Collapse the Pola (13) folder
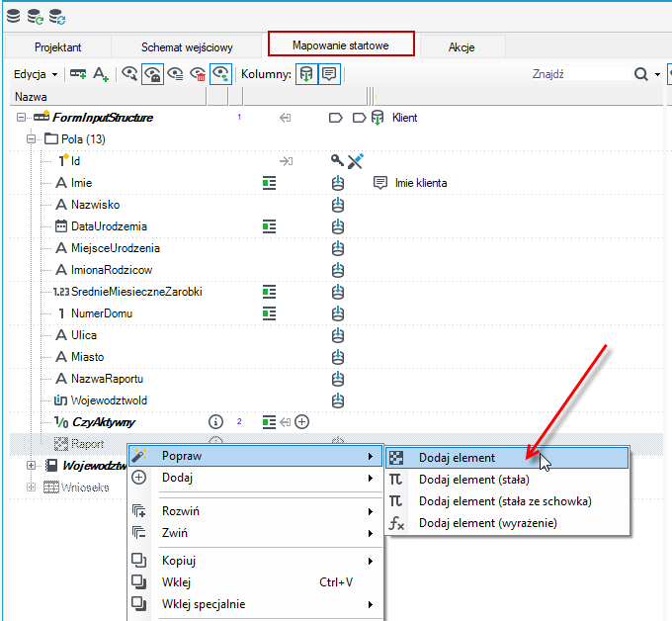672x621 pixels. pos(31,139)
